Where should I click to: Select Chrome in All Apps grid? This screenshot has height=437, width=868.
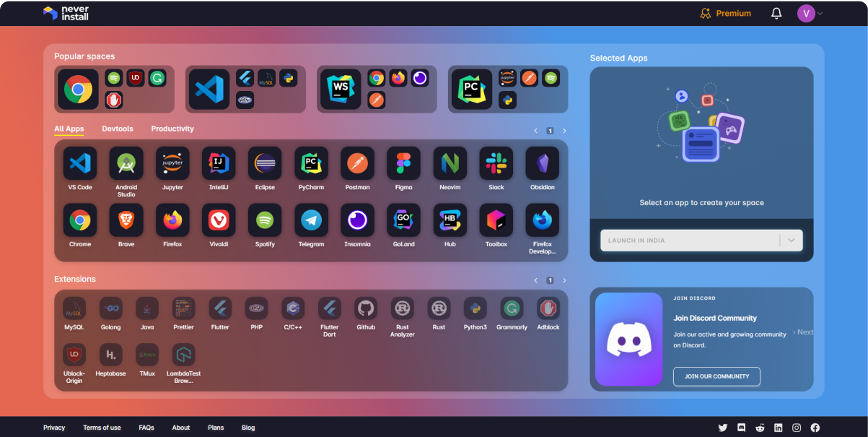tap(80, 220)
